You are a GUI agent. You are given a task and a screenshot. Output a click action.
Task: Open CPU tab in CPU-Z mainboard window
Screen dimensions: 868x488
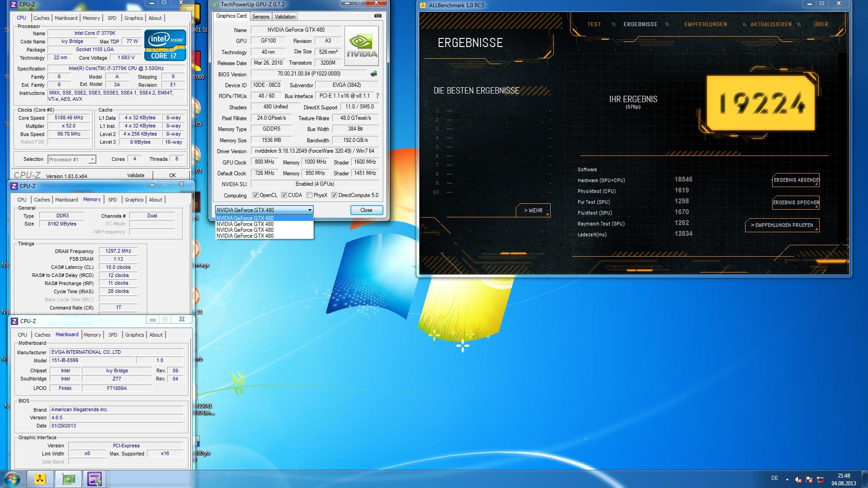click(22, 335)
